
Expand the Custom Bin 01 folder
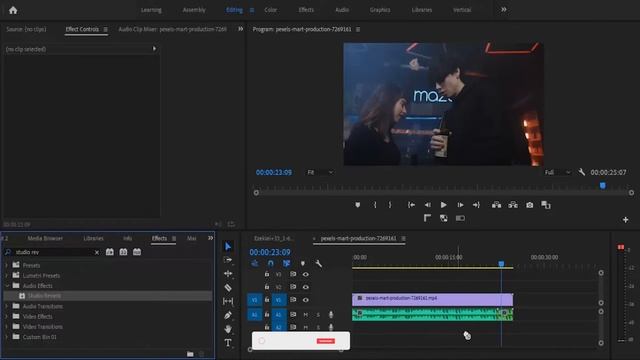(7, 337)
